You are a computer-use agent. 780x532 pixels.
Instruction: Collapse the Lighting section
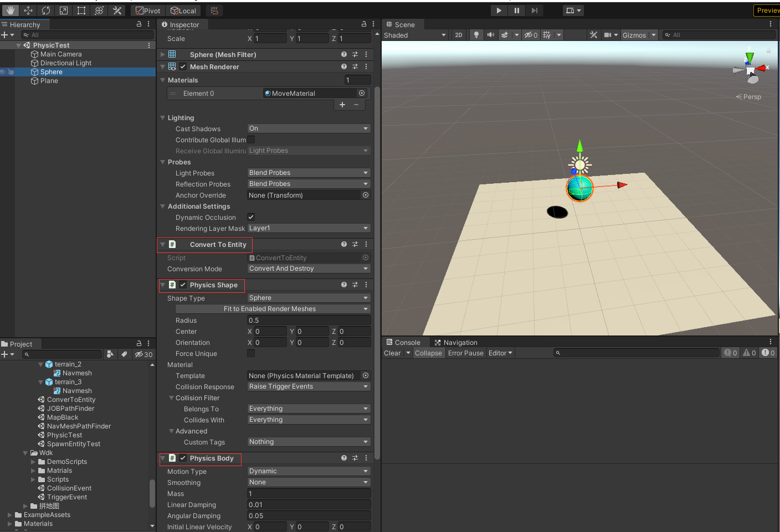pyautogui.click(x=163, y=118)
